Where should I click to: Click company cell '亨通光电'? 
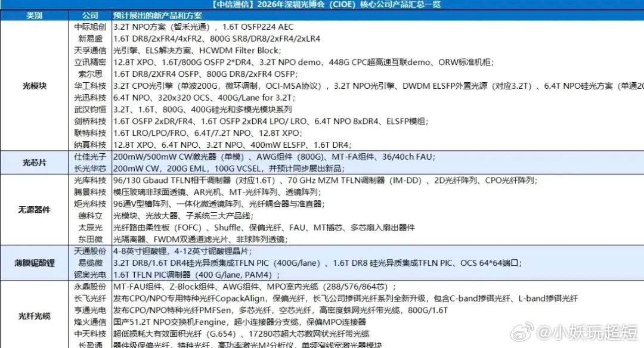pos(90,310)
